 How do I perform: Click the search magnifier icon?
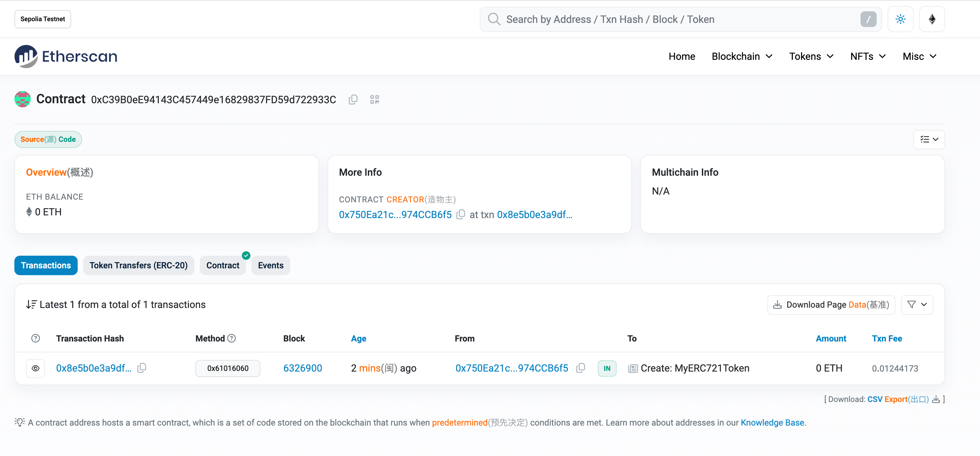tap(494, 19)
